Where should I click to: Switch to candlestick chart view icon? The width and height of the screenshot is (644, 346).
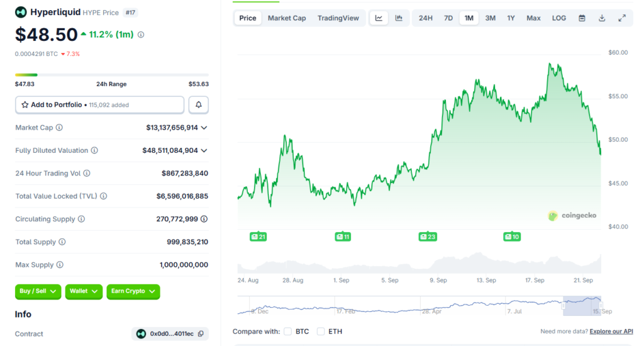[x=399, y=18]
